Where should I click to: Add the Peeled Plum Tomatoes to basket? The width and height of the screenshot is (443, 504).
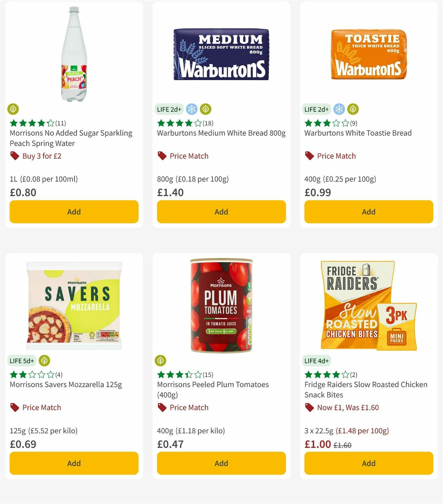pos(221,463)
